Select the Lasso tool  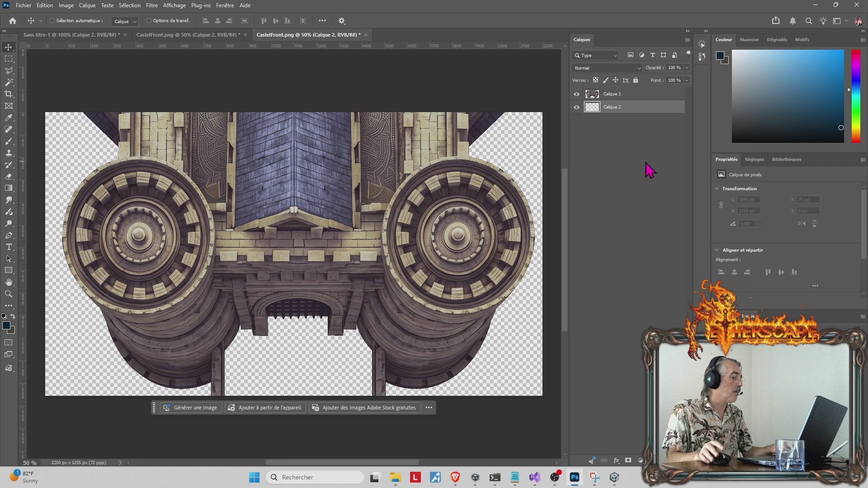(9, 70)
